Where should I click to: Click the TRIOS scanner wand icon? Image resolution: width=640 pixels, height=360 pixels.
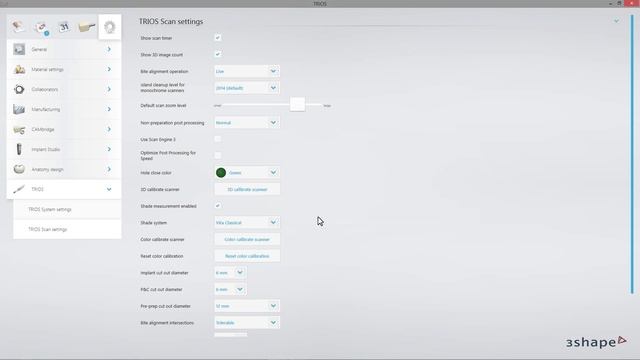coord(19,189)
